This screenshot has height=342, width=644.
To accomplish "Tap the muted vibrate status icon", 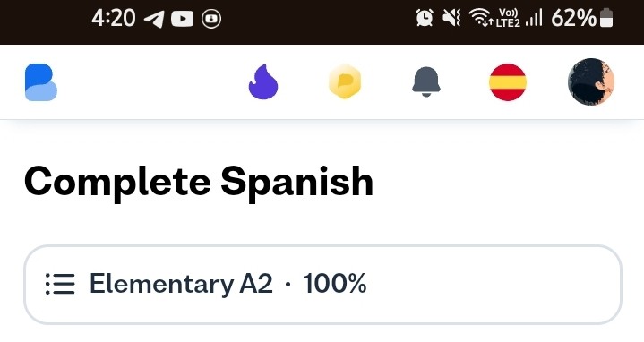I will 451,18.
